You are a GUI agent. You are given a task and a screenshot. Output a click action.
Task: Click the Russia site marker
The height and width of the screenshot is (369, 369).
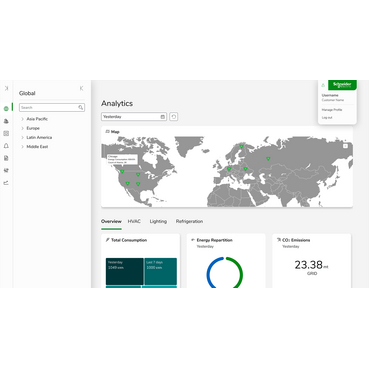pos(268,159)
